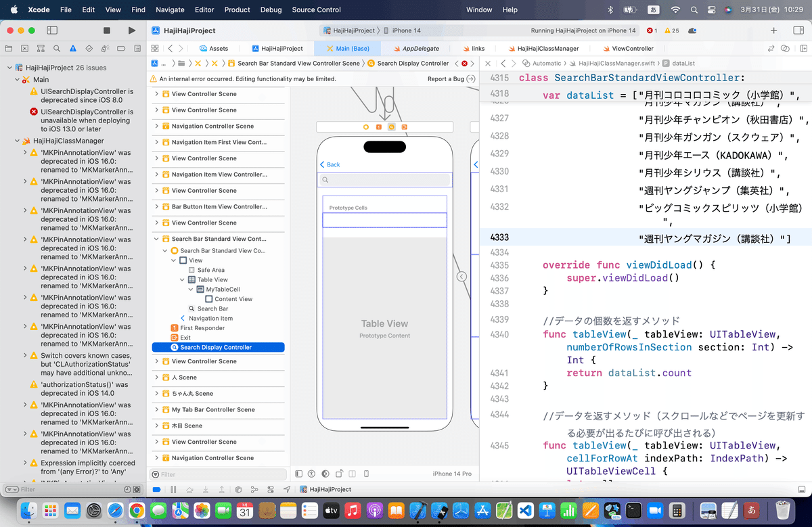Image resolution: width=812 pixels, height=527 pixels.
Task: Choose iPhone 14 Pro device selector
Action: [452, 474]
